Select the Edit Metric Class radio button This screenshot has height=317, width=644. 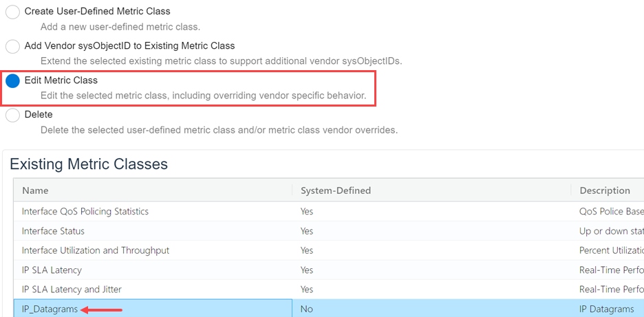click(12, 81)
